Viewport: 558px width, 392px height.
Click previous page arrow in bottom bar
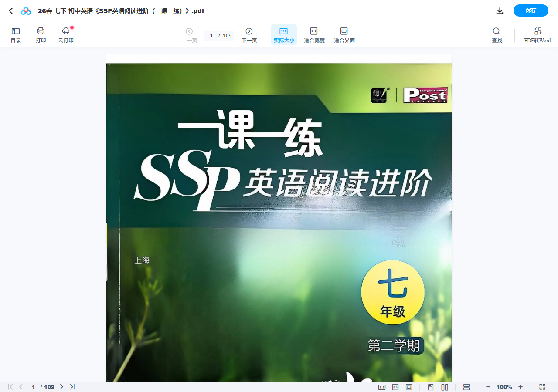21,387
